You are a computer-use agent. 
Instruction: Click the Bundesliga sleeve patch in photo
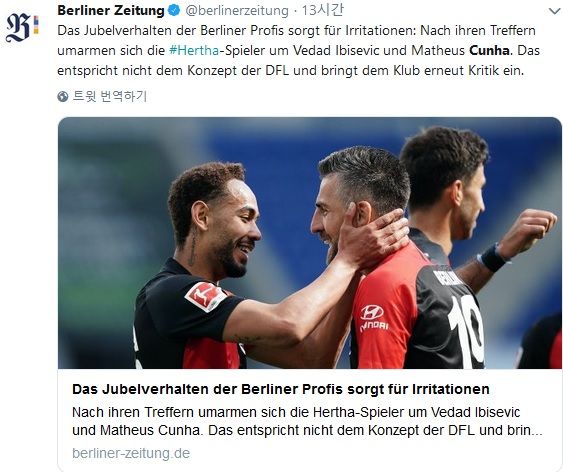coord(206,296)
